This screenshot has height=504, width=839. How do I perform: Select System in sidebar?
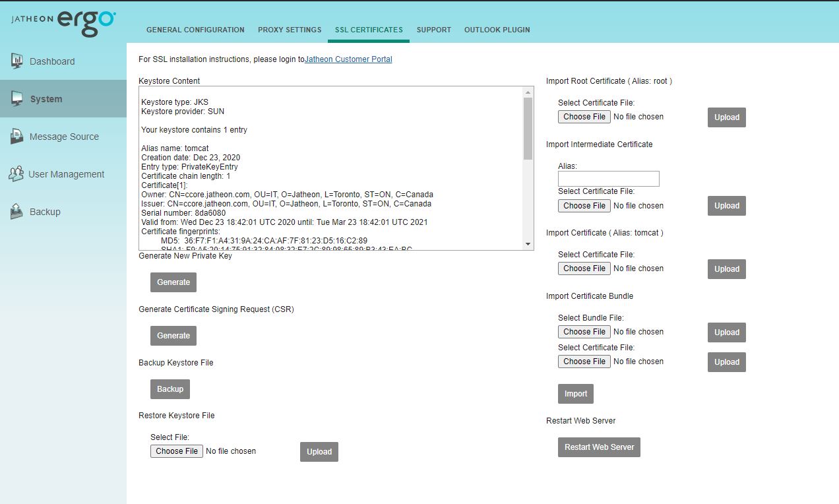pos(63,99)
